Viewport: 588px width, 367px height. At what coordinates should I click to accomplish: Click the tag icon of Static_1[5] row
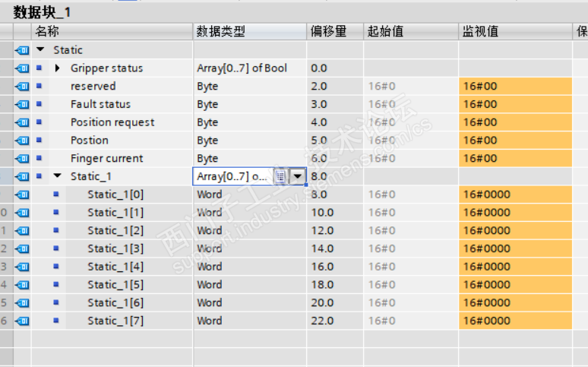23,284
